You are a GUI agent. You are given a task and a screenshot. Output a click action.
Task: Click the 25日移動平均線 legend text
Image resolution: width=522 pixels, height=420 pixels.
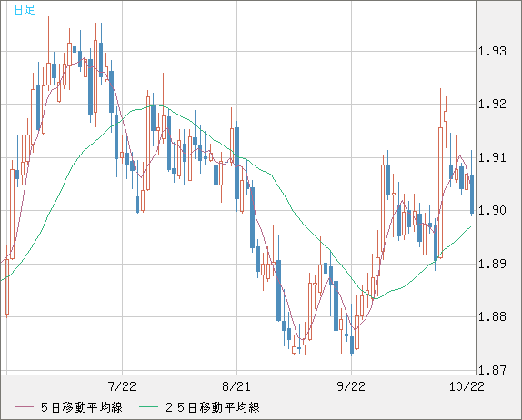[x=213, y=407]
